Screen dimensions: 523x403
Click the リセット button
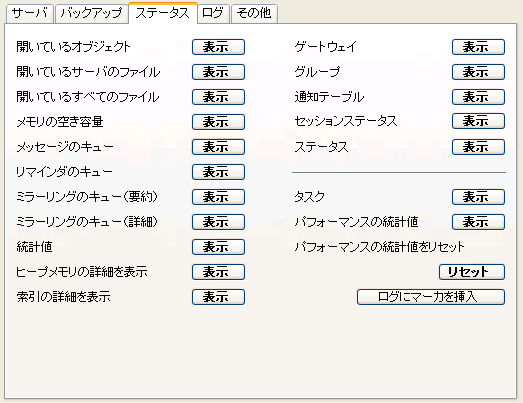tap(472, 272)
